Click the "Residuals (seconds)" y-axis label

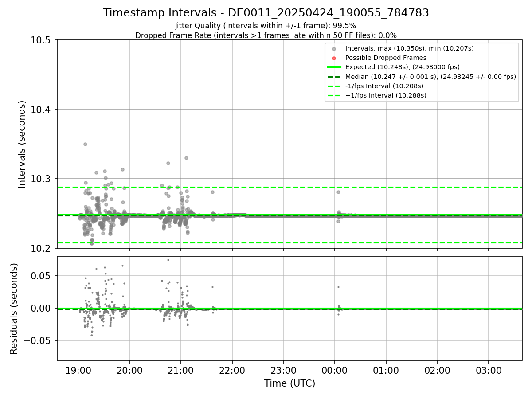pyautogui.click(x=14, y=309)
